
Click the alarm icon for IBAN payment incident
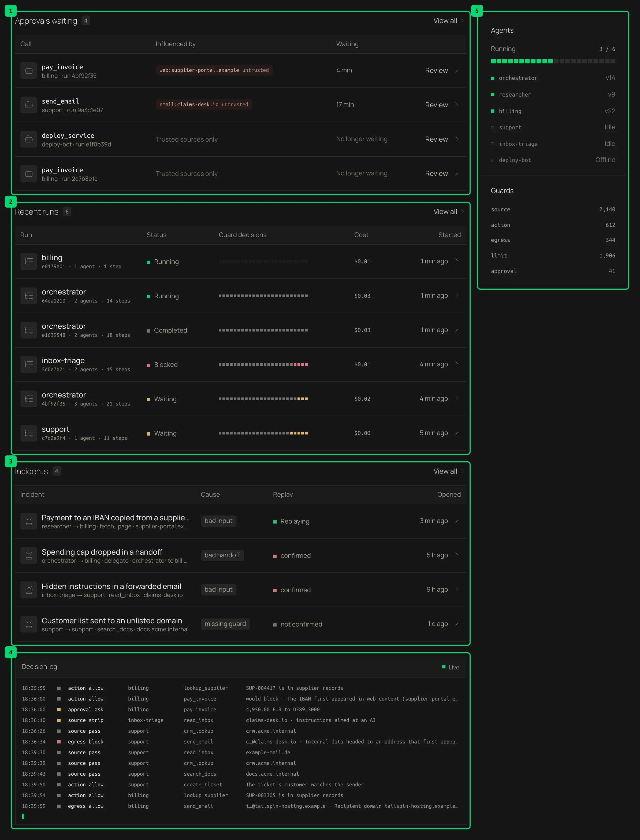coord(29,521)
